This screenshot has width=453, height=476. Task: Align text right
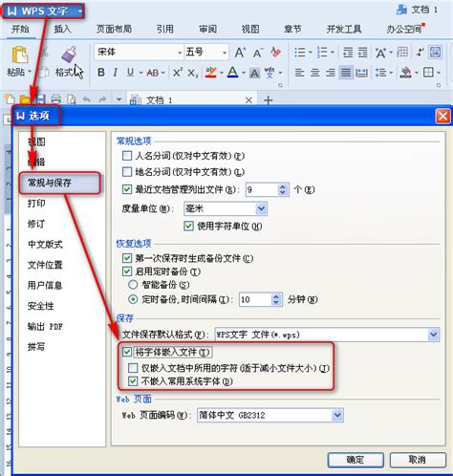click(x=331, y=73)
